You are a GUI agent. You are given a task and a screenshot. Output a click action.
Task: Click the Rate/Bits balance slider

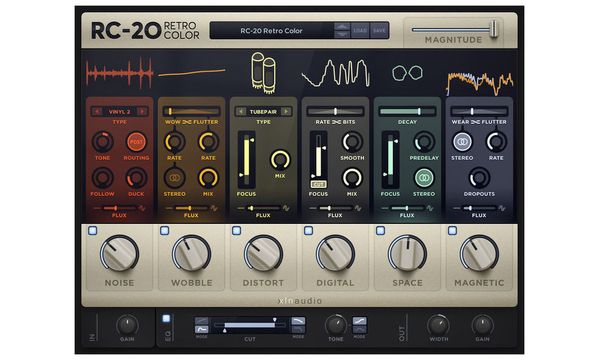335,111
